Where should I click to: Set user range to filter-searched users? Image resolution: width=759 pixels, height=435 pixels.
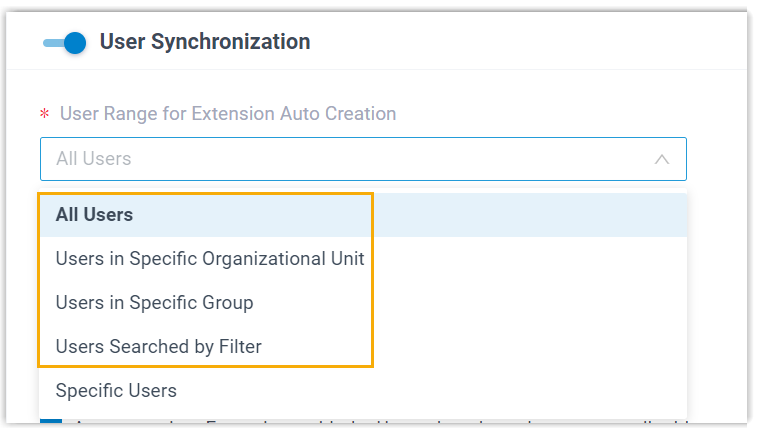[158, 347]
